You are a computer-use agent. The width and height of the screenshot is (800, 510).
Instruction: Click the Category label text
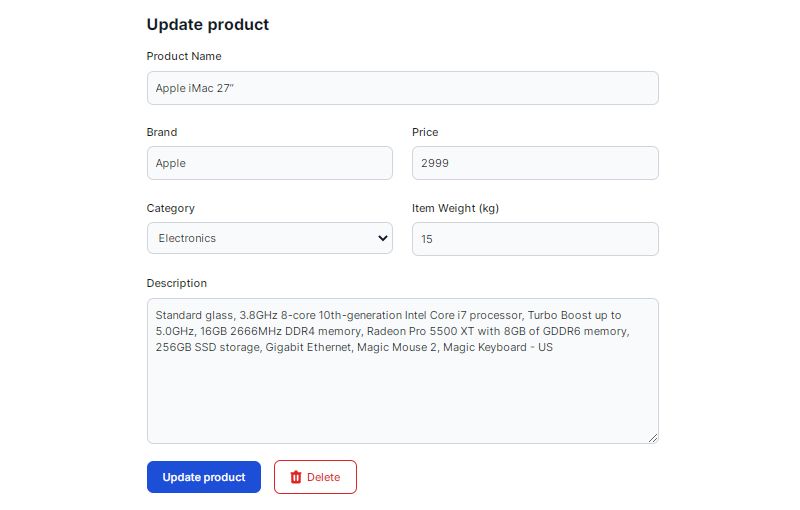point(170,208)
